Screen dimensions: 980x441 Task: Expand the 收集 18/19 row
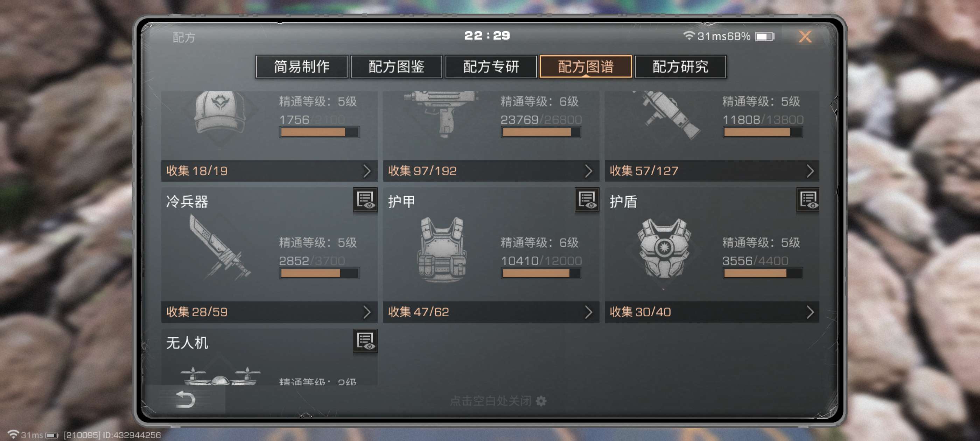[x=269, y=171]
